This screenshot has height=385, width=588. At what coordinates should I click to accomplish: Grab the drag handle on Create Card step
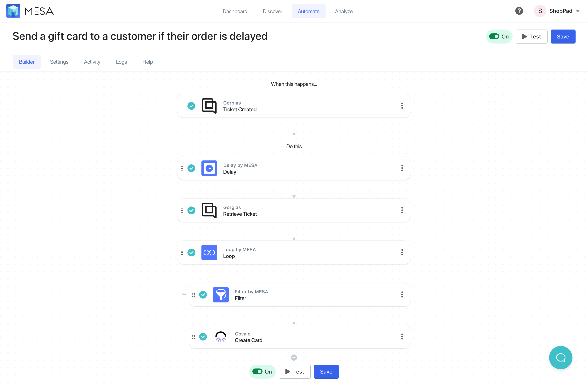point(193,337)
